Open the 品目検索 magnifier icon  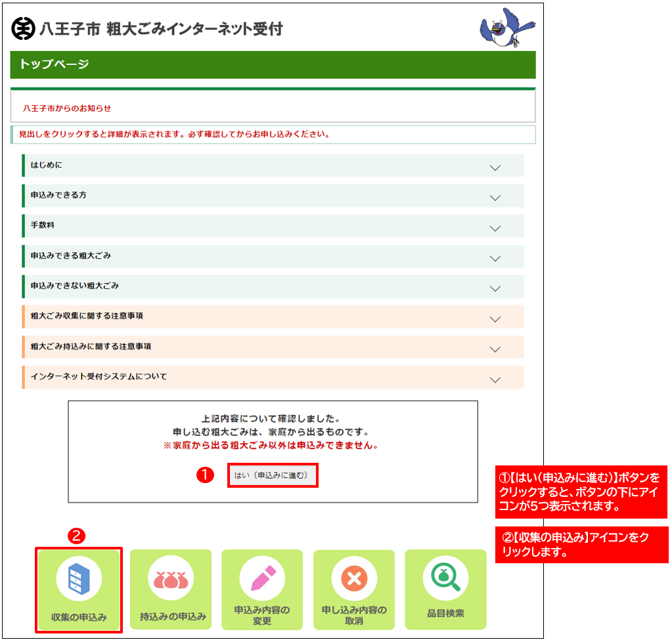[x=445, y=578]
